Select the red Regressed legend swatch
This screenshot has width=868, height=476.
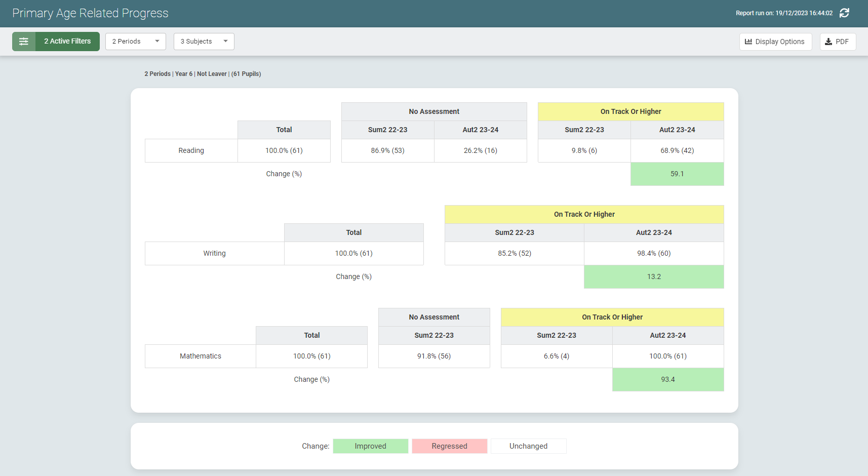coord(449,446)
